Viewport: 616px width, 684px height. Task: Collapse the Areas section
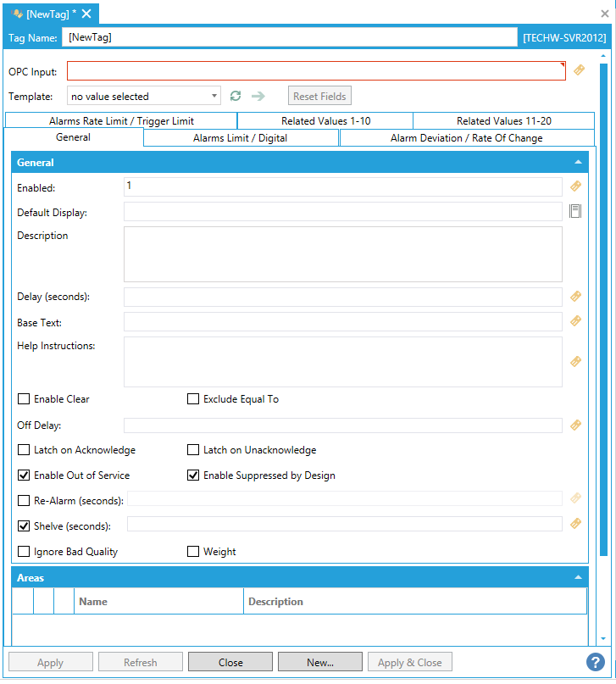(578, 577)
